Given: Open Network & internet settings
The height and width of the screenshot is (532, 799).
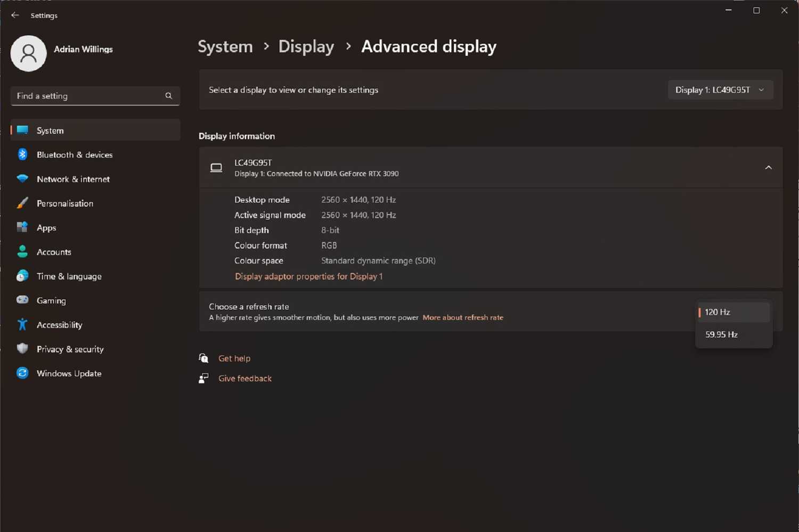Looking at the screenshot, I should pyautogui.click(x=73, y=179).
